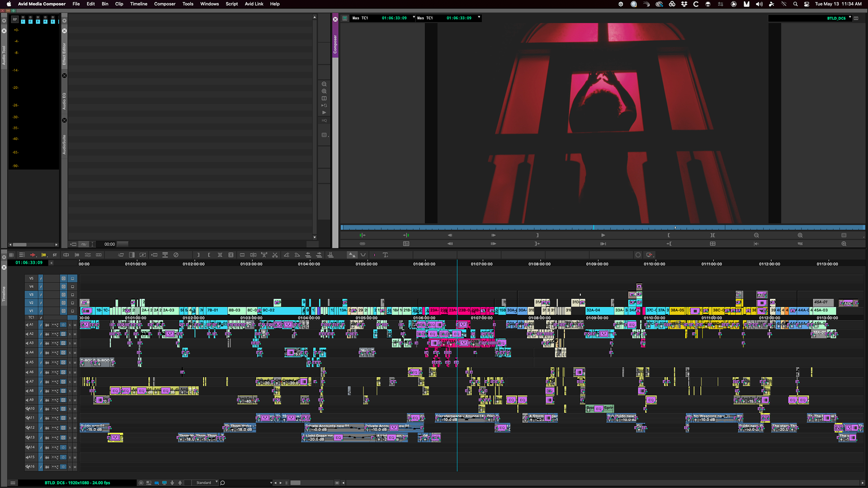This screenshot has width=868, height=488.
Task: Open the Composer menu in the menu bar
Action: pos(165,4)
